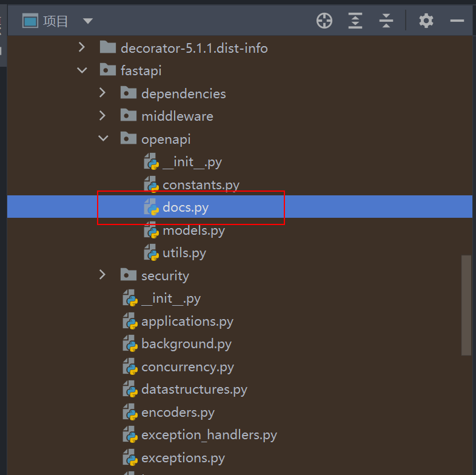Click the project tree vertical scrollbar thumb
This screenshot has height=475, width=476.
[466, 305]
